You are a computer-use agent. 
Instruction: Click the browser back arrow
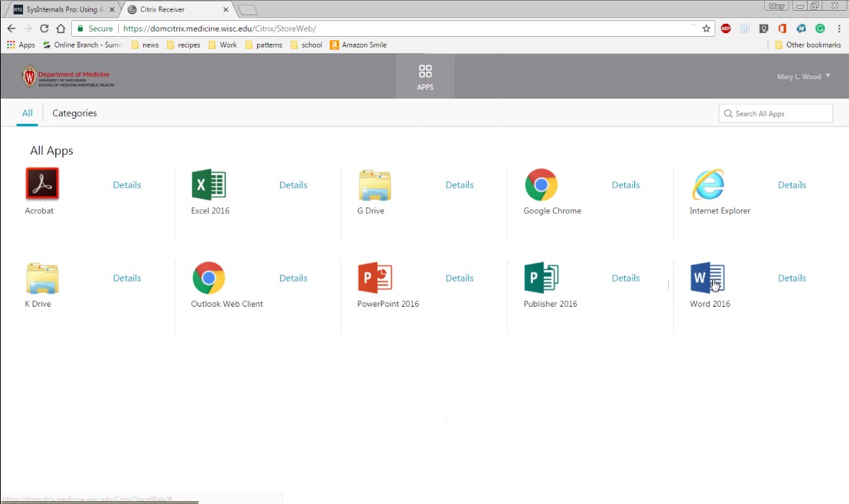click(12, 29)
